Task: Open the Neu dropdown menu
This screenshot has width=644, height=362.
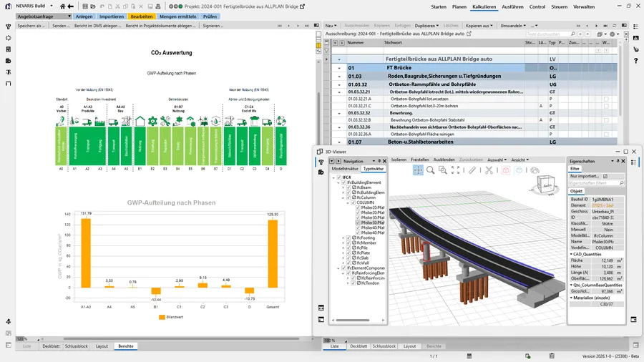Action: coord(331,26)
